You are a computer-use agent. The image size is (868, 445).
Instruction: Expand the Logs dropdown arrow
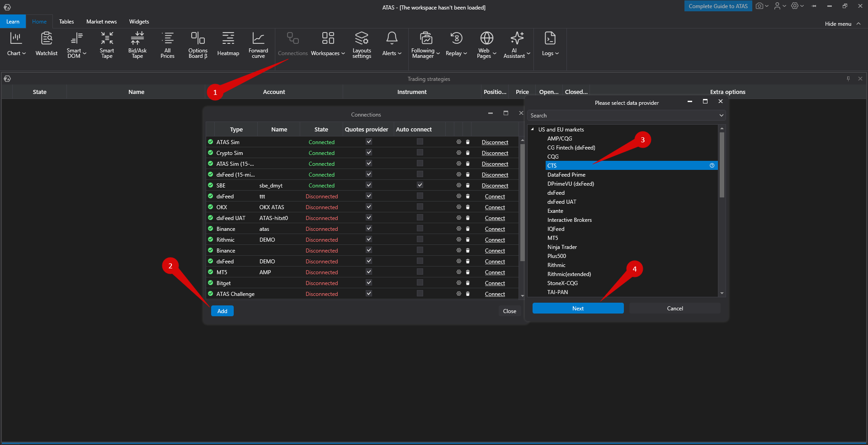[557, 53]
